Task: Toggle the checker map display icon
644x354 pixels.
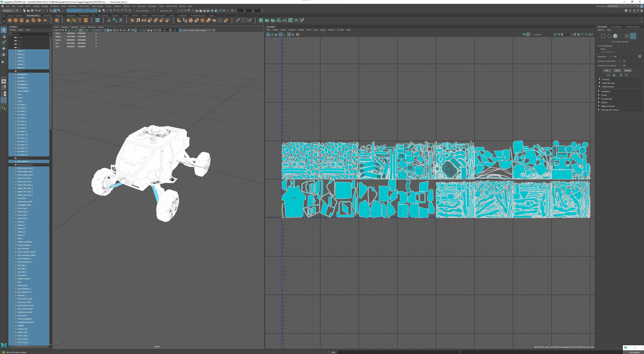Action: pyautogui.click(x=528, y=34)
